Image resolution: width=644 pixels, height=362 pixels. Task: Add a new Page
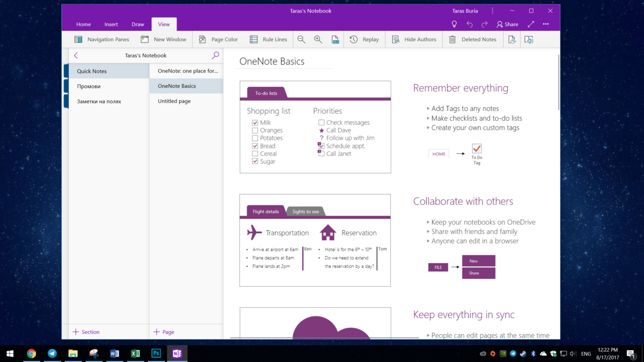point(164,332)
